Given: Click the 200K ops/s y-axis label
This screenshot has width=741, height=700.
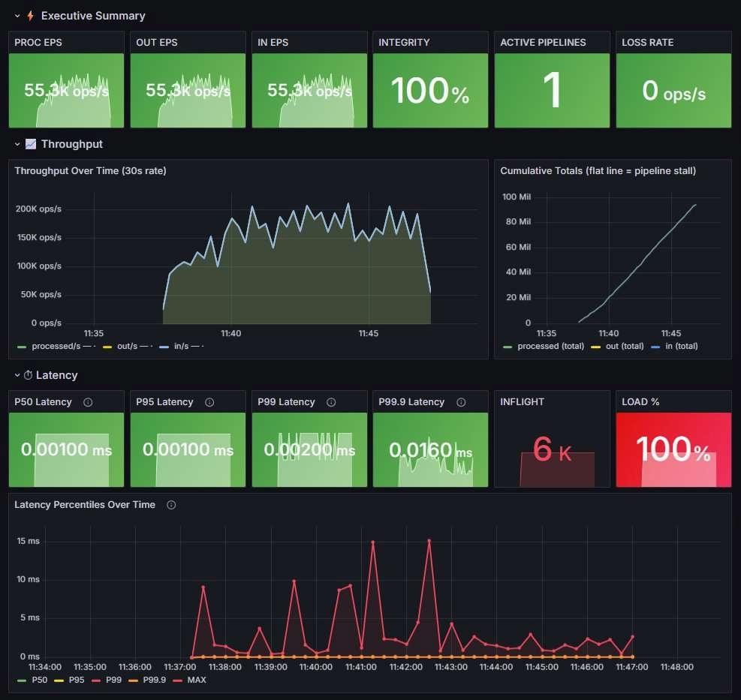Looking at the screenshot, I should (38, 209).
